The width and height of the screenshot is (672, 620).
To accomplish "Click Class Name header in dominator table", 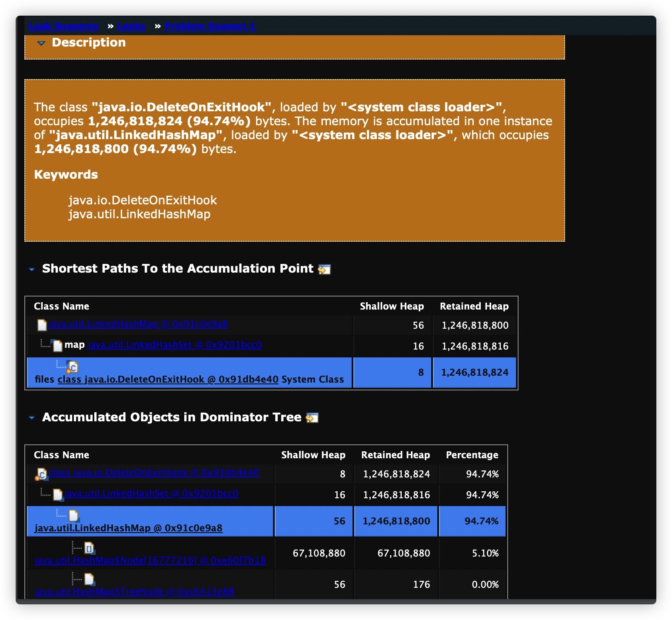I will [x=62, y=455].
